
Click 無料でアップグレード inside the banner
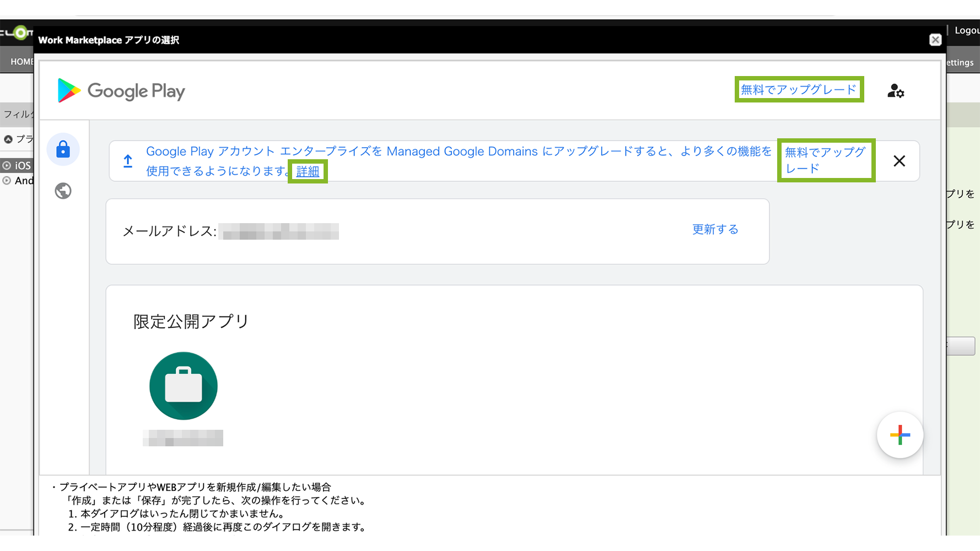pos(826,160)
